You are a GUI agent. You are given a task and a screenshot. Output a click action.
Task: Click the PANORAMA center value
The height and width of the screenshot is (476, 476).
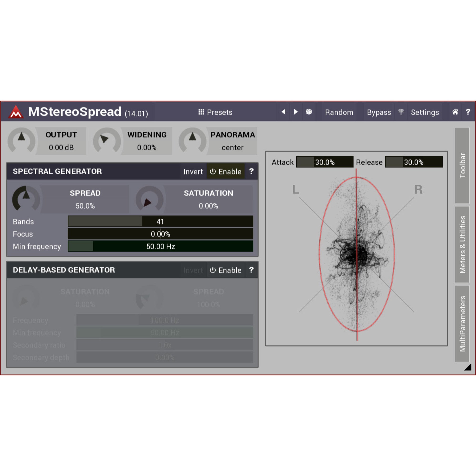point(232,148)
